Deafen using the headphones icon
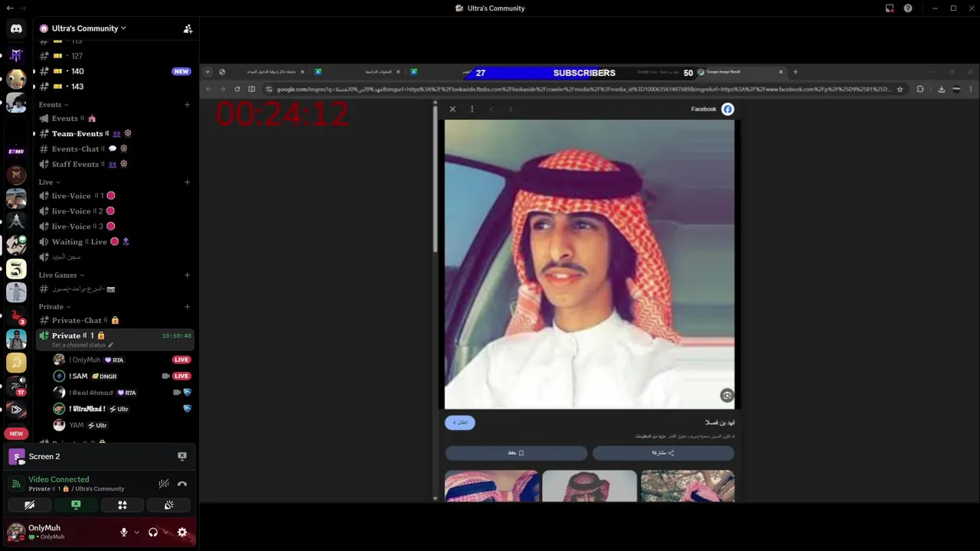The width and height of the screenshot is (980, 551). (153, 533)
